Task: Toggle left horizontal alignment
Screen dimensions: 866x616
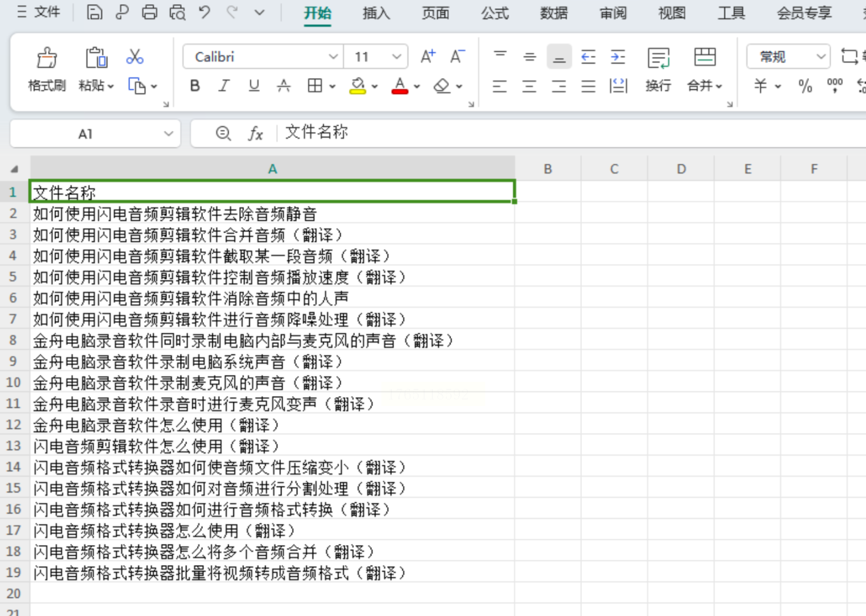Action: 500,86
